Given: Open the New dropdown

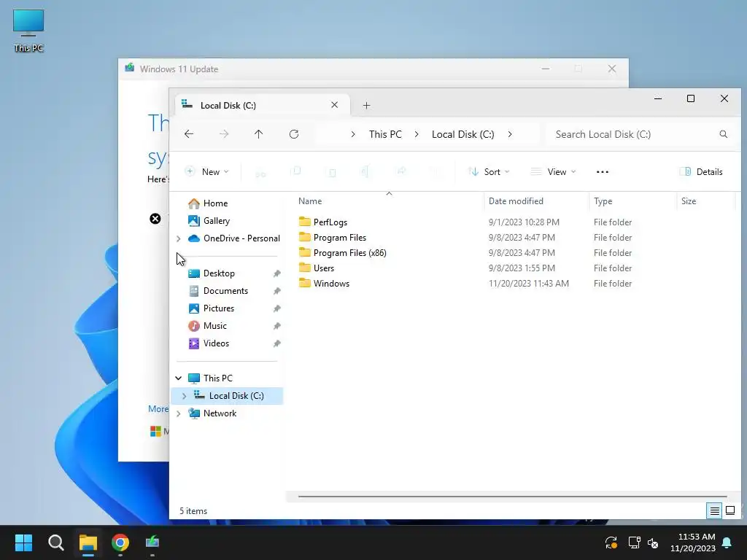Looking at the screenshot, I should 207,172.
